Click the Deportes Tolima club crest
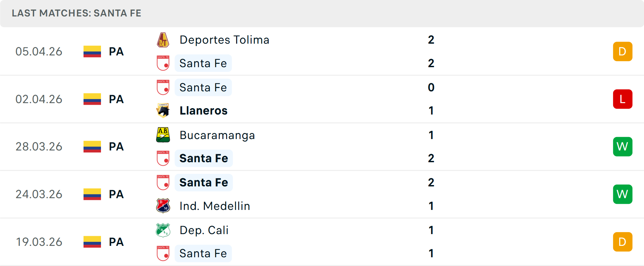The height and width of the screenshot is (266, 644). (x=163, y=40)
